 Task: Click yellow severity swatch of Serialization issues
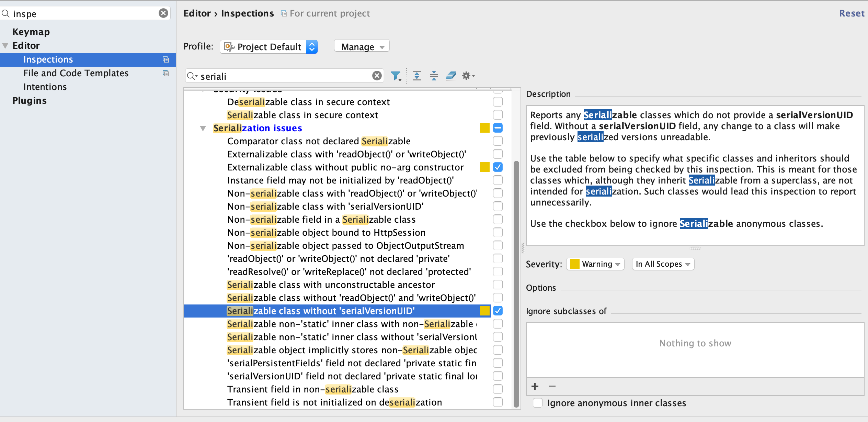tap(484, 128)
